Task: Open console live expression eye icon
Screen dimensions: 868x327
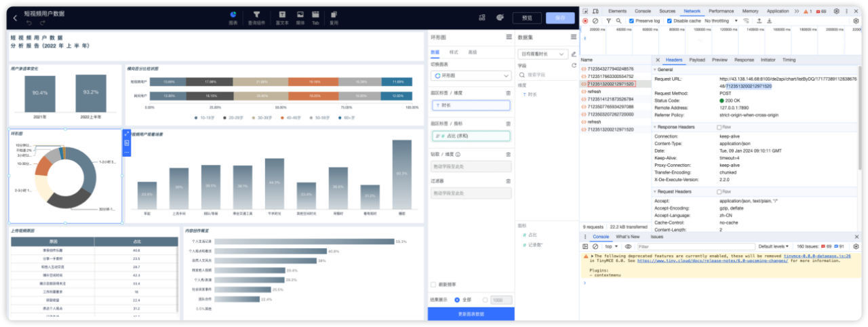Action: (x=628, y=246)
